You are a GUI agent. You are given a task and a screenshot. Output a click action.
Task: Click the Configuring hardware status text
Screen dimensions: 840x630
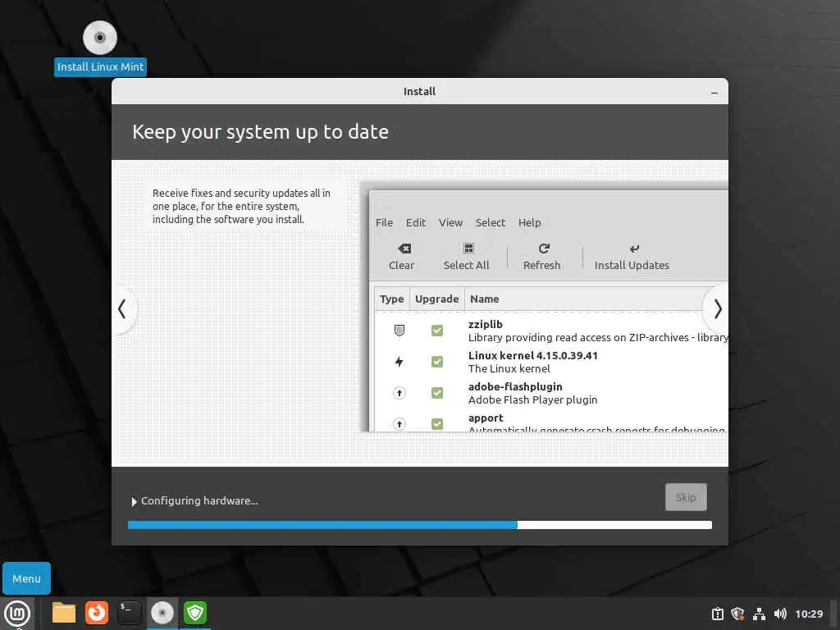tap(199, 501)
